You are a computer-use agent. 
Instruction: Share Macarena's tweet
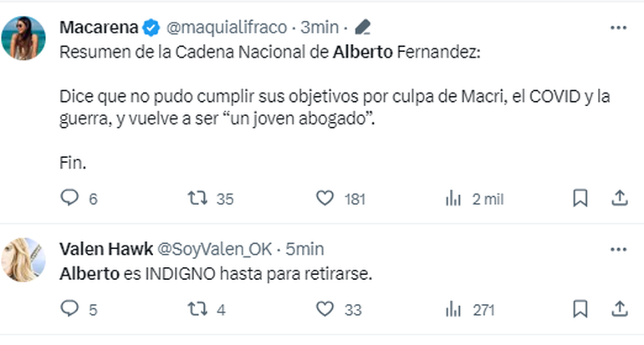tap(619, 198)
